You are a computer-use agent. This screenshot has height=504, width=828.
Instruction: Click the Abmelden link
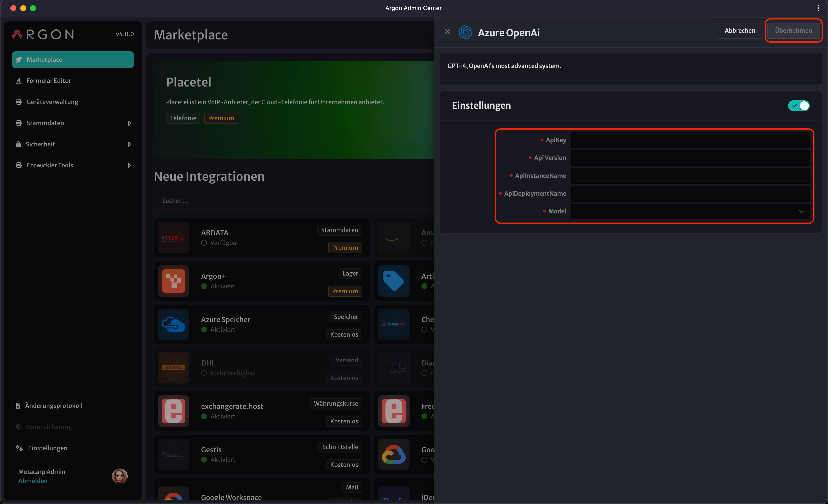point(33,481)
